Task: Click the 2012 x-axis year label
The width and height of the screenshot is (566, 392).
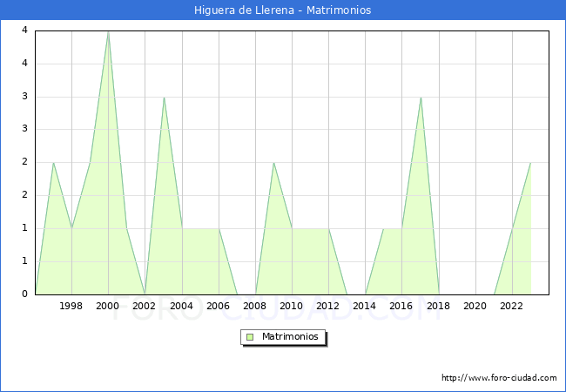Action: (x=328, y=306)
